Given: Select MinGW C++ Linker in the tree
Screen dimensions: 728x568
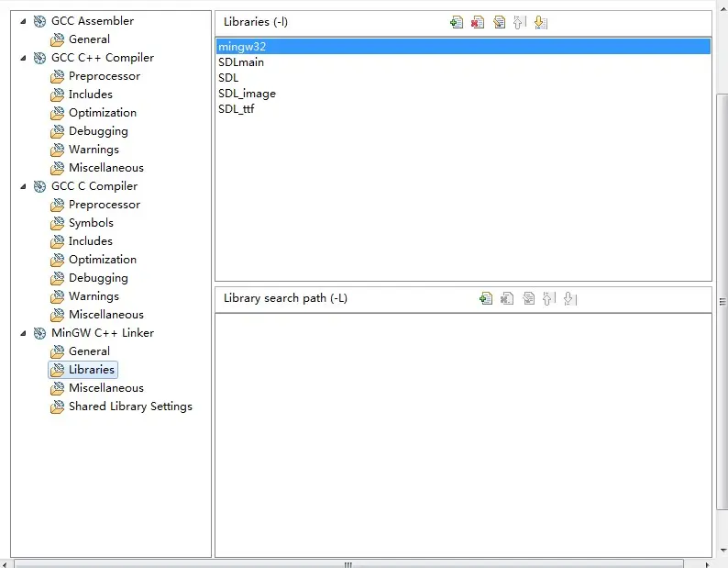Looking at the screenshot, I should (103, 333).
